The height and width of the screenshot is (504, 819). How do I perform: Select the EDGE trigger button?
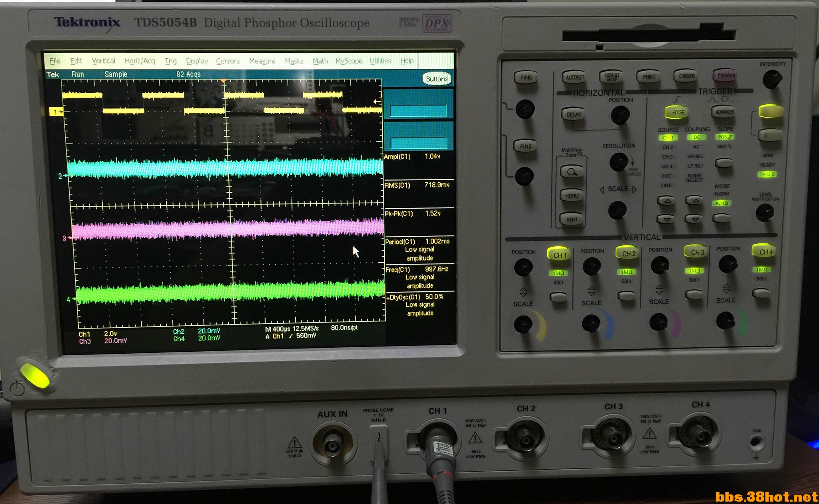[678, 112]
